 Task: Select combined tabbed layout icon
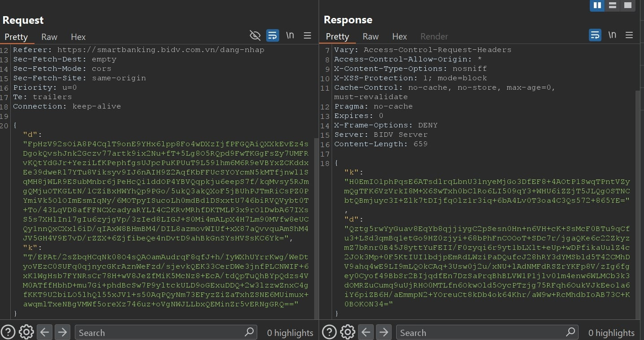627,5
